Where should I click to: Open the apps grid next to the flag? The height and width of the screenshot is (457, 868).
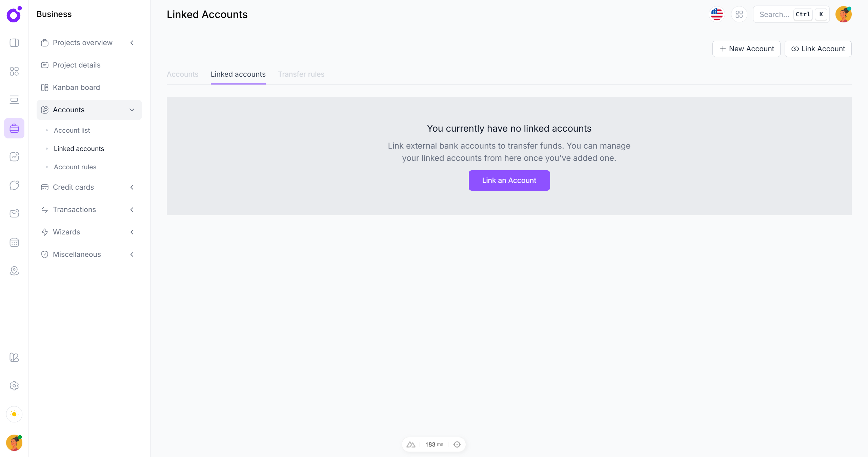[x=739, y=14]
